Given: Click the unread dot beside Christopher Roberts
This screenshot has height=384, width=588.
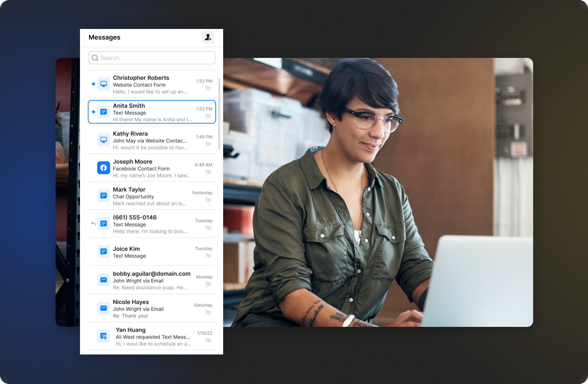Looking at the screenshot, I should coord(94,84).
